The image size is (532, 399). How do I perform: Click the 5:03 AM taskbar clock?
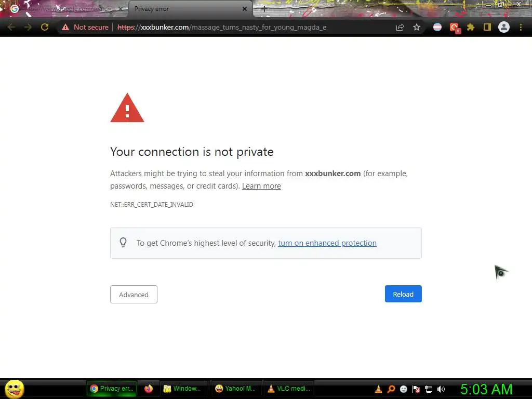click(x=486, y=389)
